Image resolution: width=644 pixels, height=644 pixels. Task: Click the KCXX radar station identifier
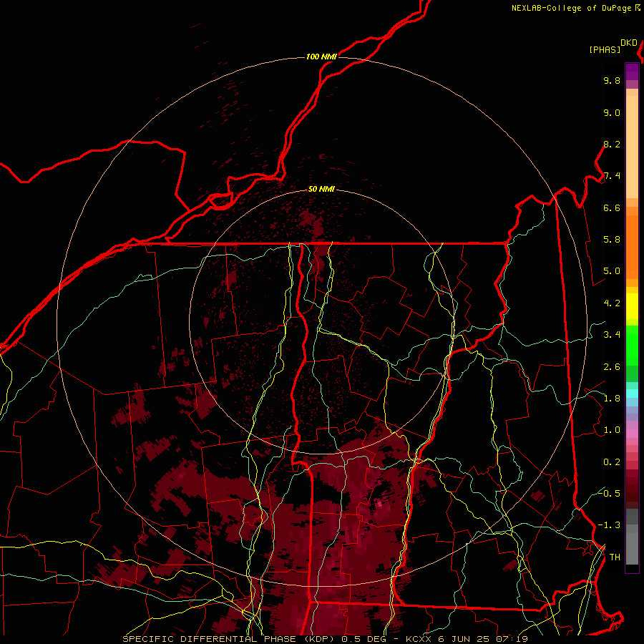point(419,639)
